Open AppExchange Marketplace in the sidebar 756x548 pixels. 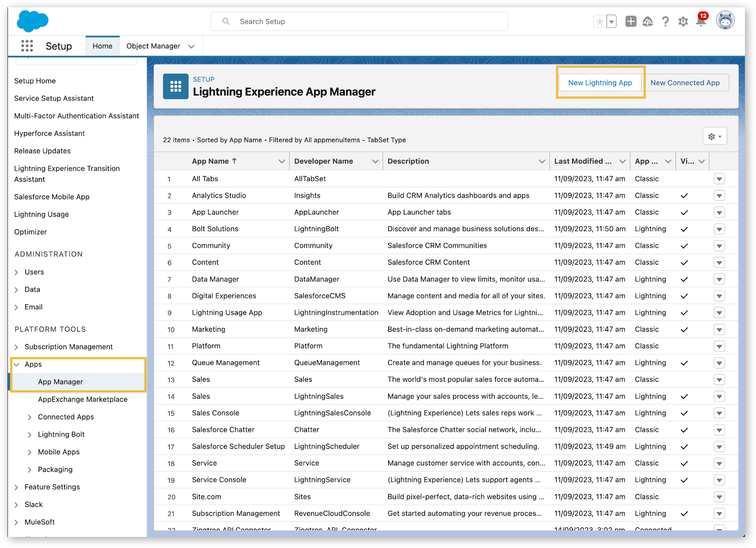click(83, 399)
